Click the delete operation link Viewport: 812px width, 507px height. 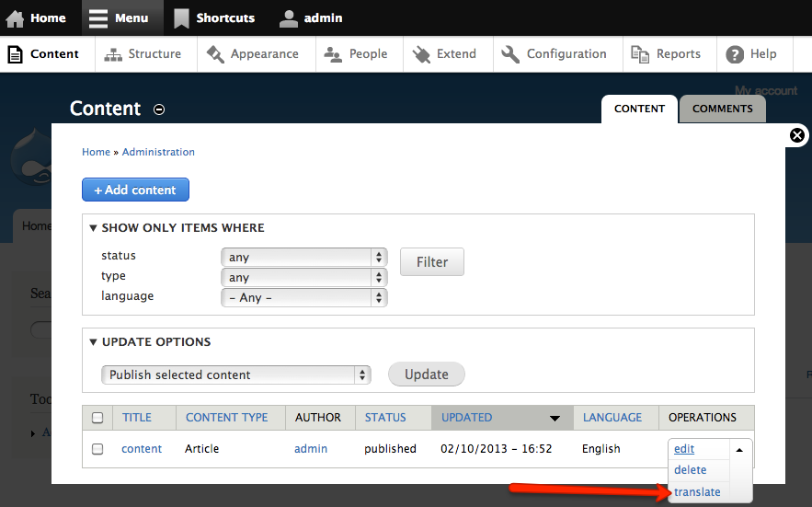click(691, 470)
